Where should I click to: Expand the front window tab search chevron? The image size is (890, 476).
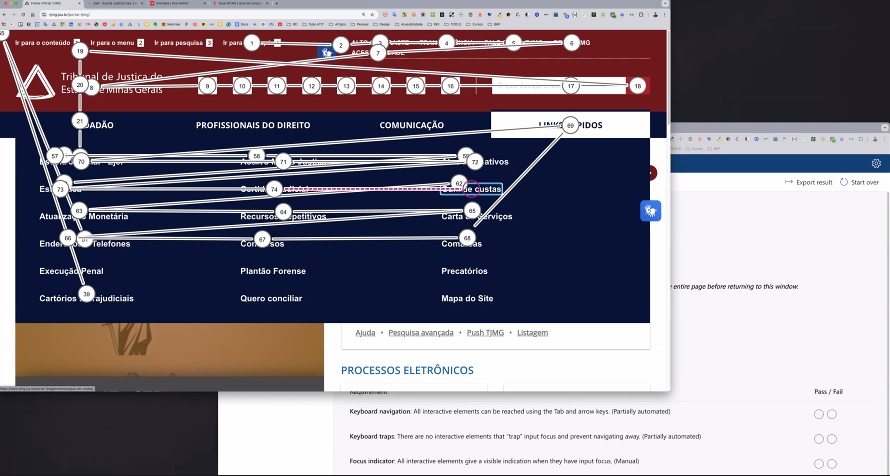[x=665, y=3]
